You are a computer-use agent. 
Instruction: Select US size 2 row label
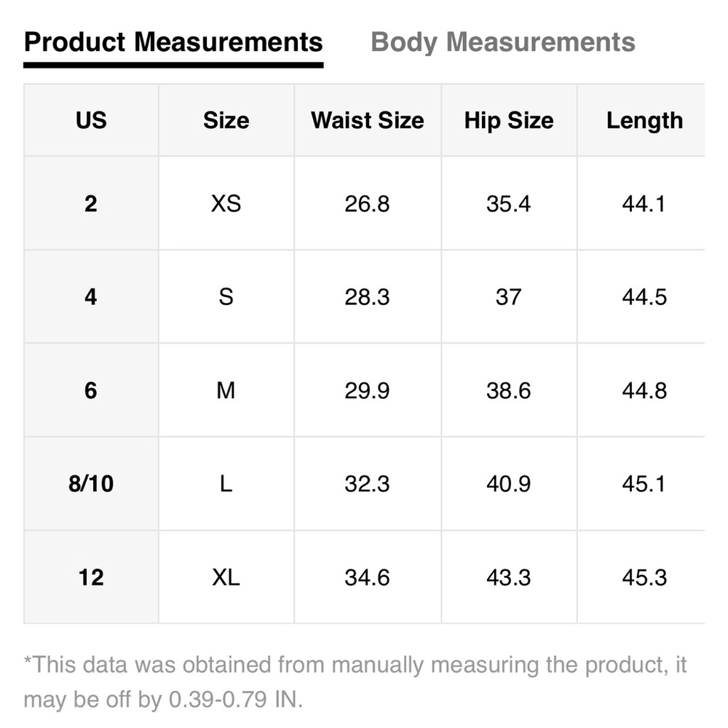(91, 204)
